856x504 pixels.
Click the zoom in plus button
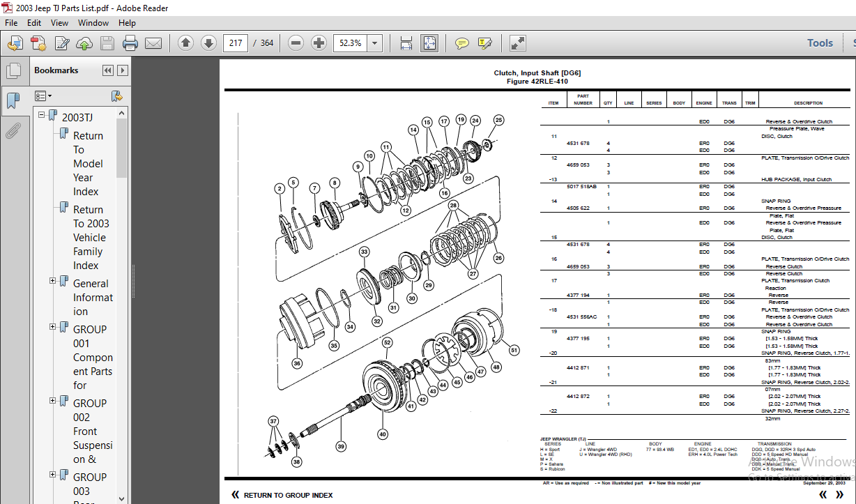(319, 43)
